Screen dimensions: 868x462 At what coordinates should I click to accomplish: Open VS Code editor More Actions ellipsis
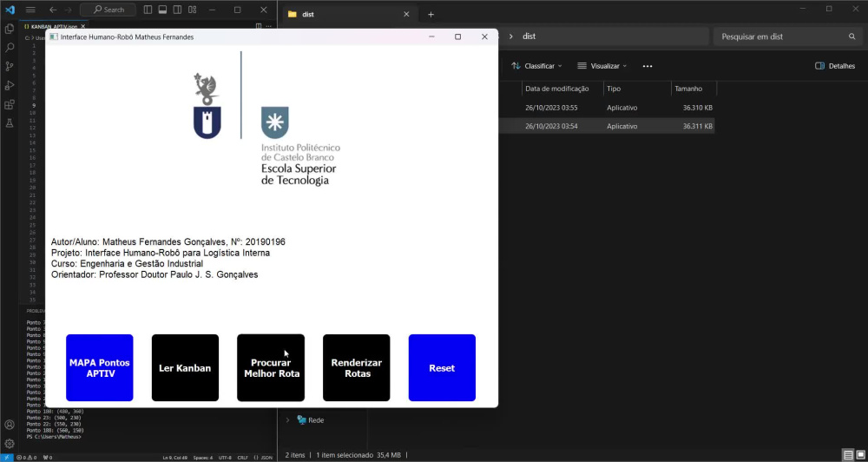(x=269, y=26)
